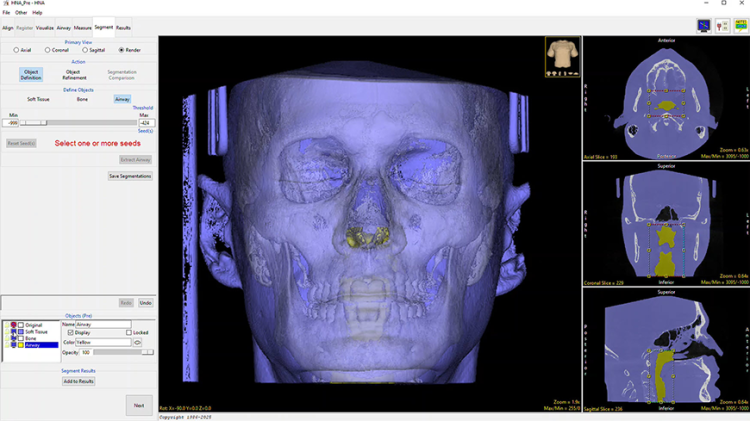750x421 pixels.
Task: Click the Add to Results button
Action: (x=78, y=381)
